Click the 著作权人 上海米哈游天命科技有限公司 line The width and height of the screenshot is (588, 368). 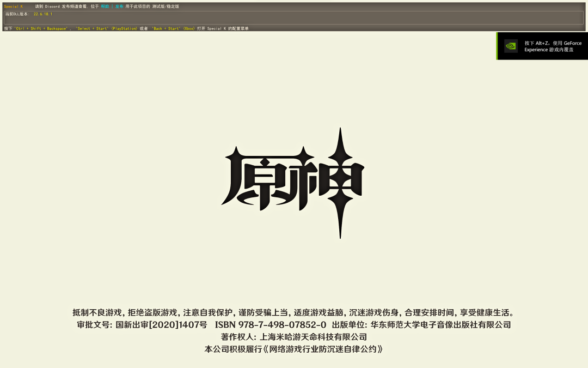[x=294, y=337]
